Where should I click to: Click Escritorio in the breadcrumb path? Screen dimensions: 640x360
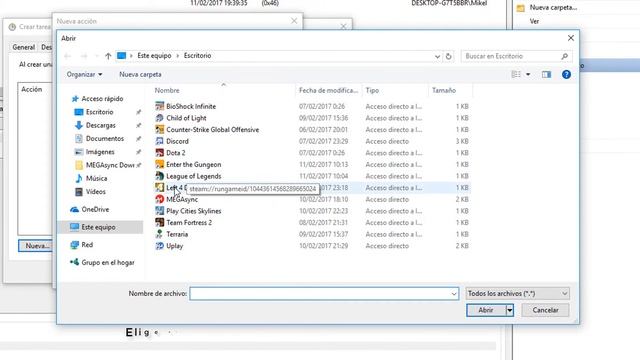point(197,56)
